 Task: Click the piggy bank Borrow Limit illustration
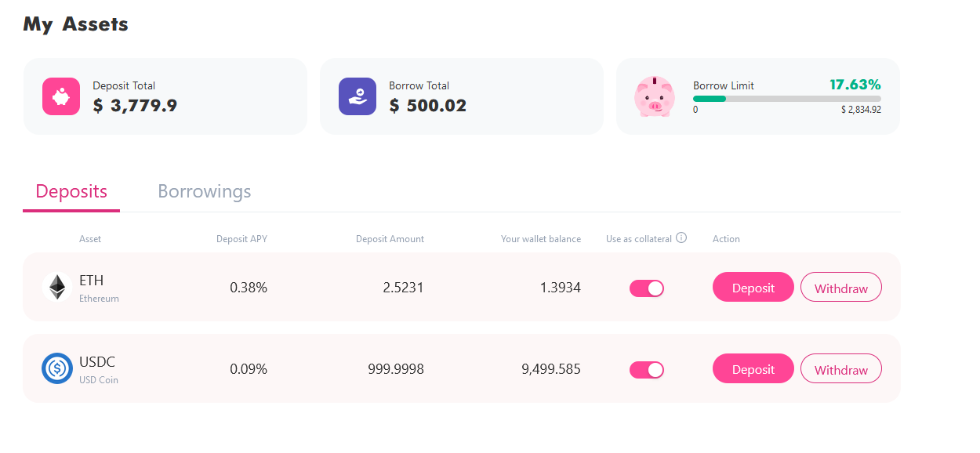[x=654, y=96]
